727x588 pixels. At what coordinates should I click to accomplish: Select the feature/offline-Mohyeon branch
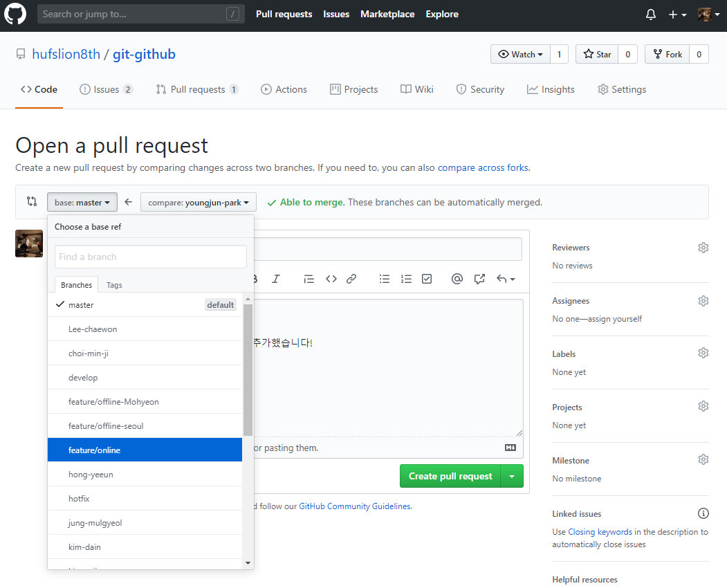point(145,402)
